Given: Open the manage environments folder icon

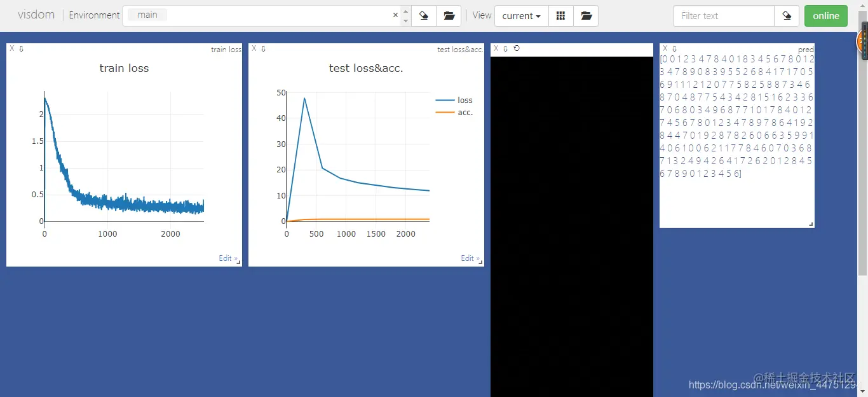Looking at the screenshot, I should 449,16.
